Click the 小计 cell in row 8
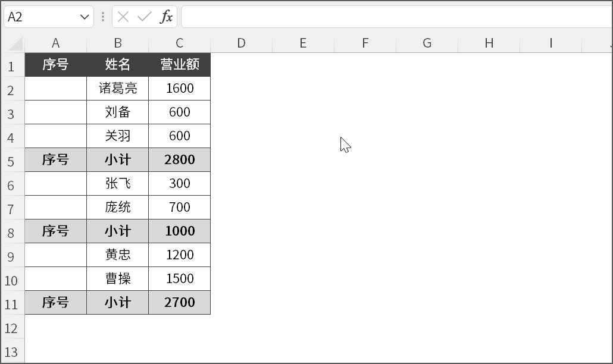This screenshot has width=613, height=364. [x=117, y=231]
